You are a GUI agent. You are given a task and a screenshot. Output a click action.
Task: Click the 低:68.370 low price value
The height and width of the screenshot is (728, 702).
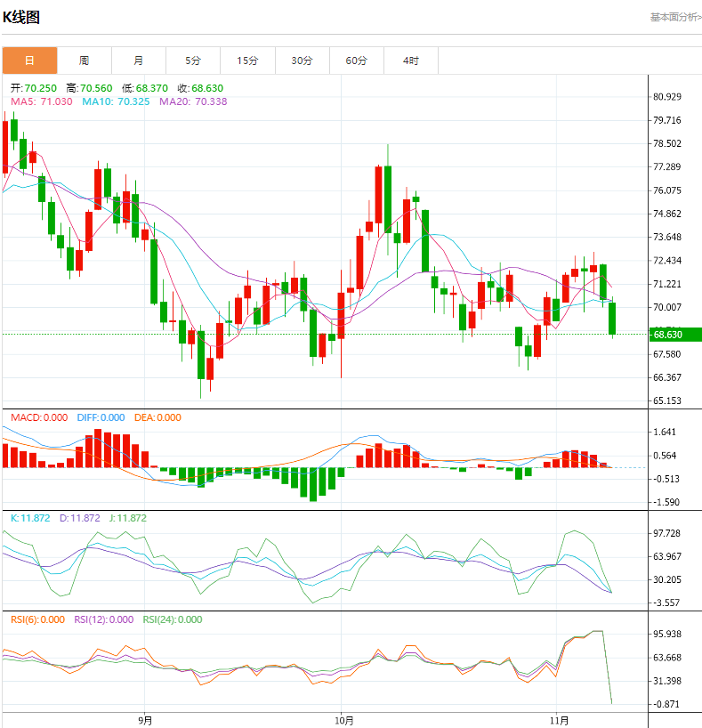tap(145, 88)
